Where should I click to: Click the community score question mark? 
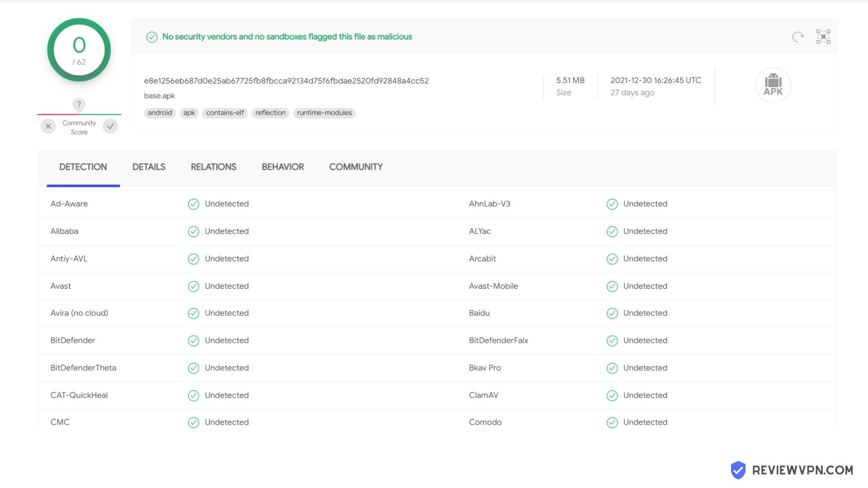click(x=79, y=105)
